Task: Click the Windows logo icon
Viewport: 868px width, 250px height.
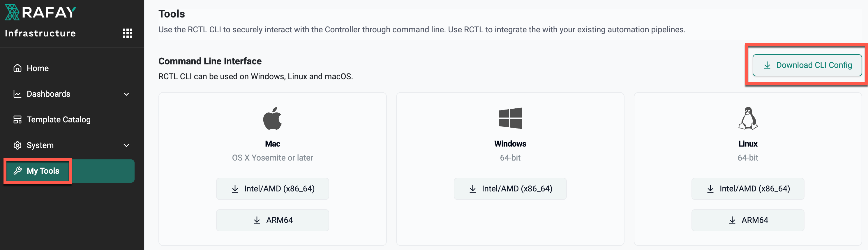Action: pos(510,118)
